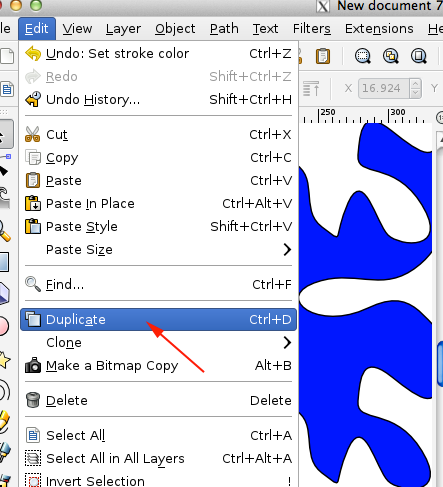Expand the Clone submenu arrow
Image resolution: width=443 pixels, height=487 pixels.
[x=287, y=342]
